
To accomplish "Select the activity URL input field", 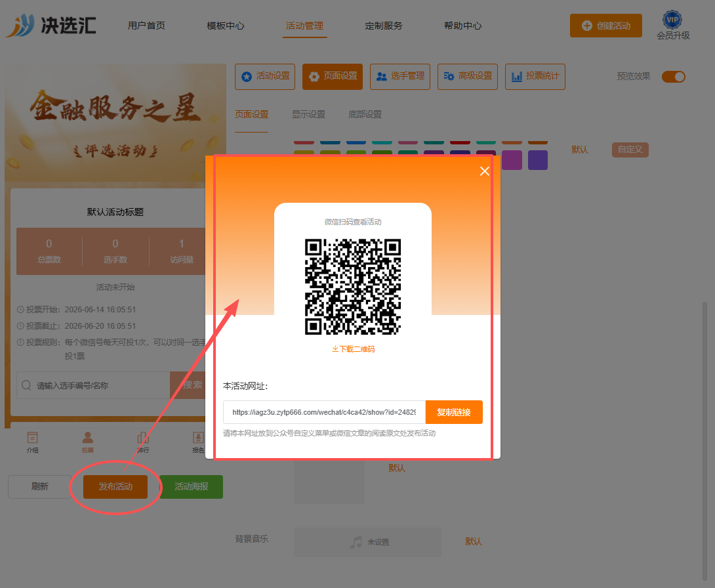I will tap(324, 412).
